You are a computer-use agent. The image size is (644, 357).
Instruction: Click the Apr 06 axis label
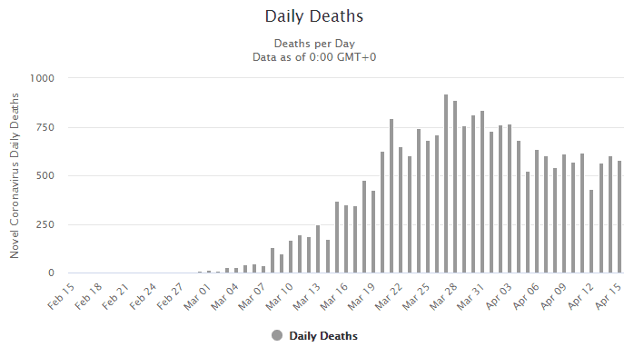[526, 297]
